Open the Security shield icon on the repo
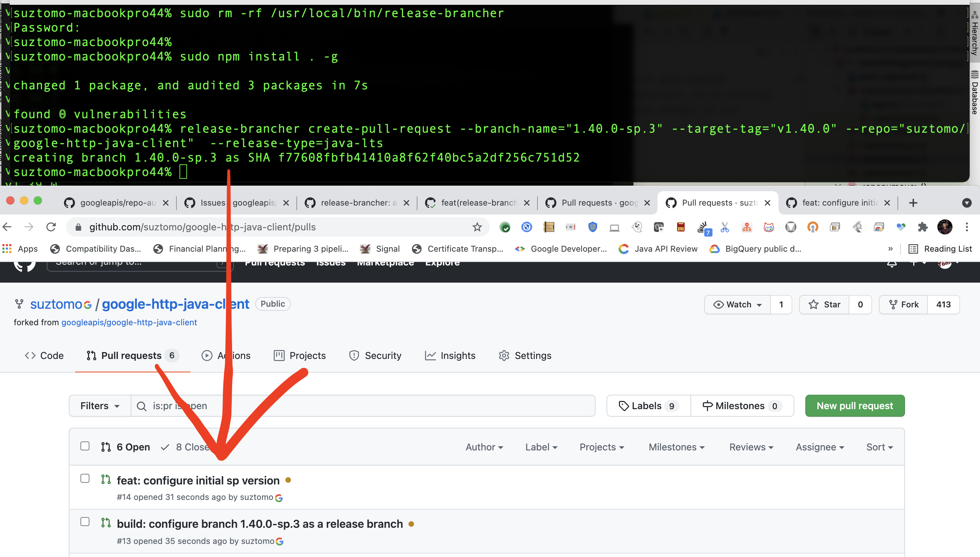 pos(354,356)
